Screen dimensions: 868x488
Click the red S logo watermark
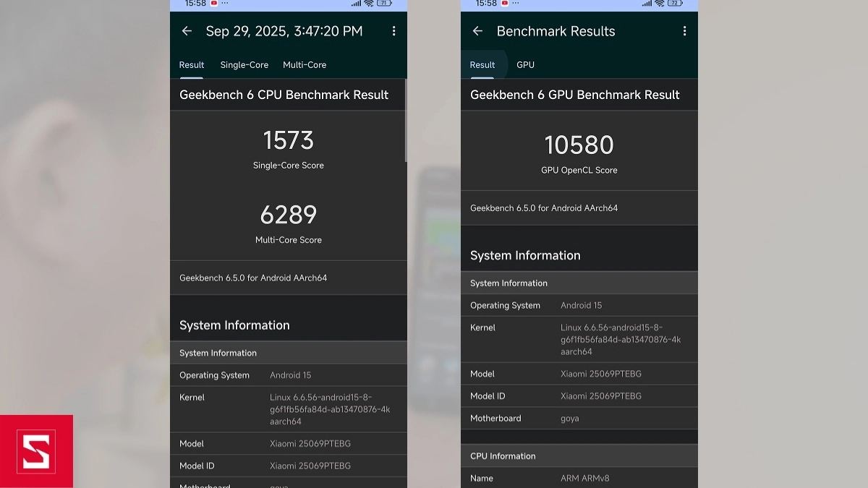[36, 451]
